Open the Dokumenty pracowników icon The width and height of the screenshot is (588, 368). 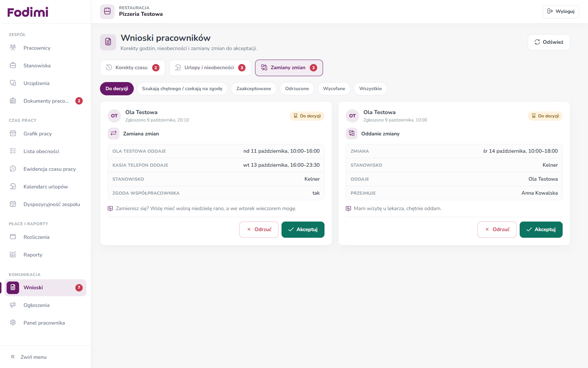pyautogui.click(x=13, y=101)
